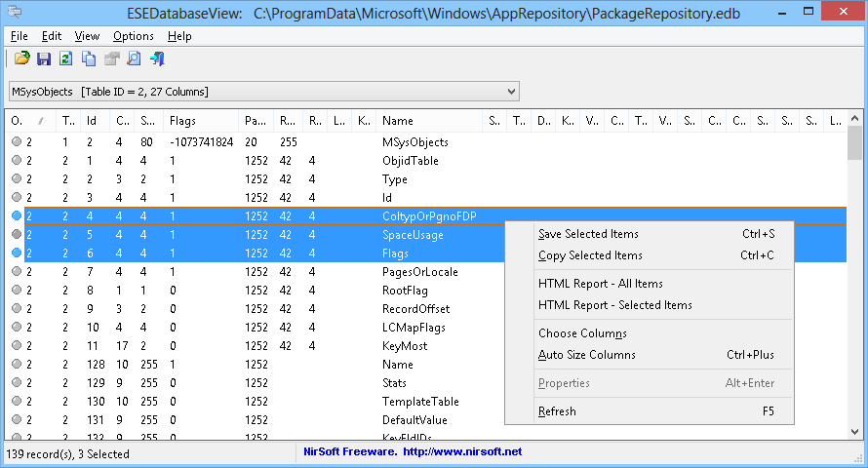
Task: Click the Find magnifier toolbar icon
Action: [x=134, y=58]
